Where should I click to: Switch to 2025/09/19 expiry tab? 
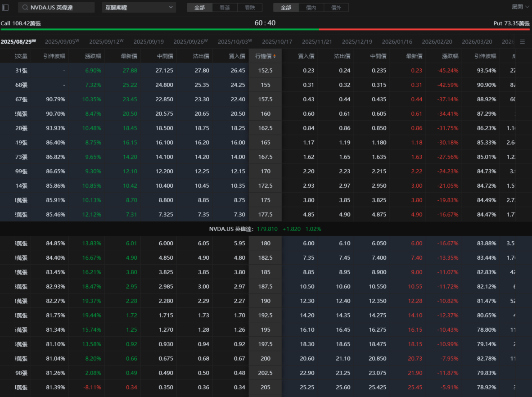coord(149,42)
